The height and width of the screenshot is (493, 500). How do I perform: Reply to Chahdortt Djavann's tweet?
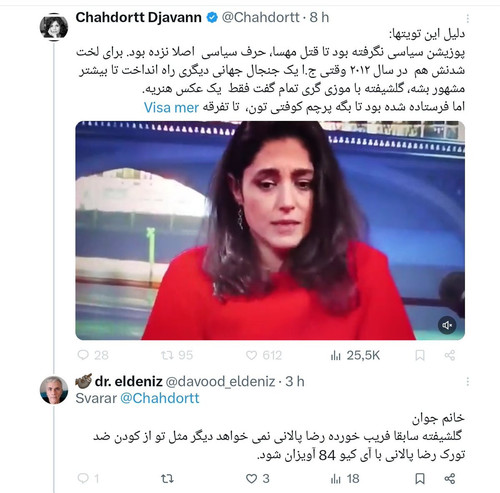(92, 355)
